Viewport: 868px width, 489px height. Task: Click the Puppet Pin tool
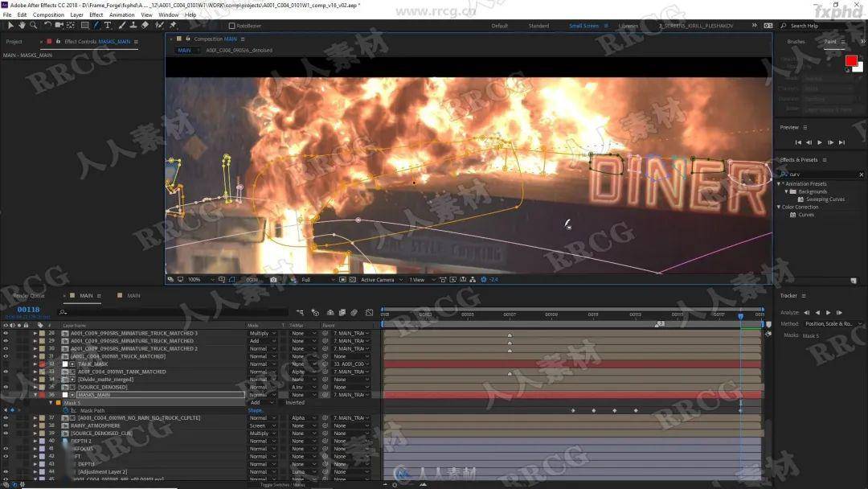coord(173,25)
